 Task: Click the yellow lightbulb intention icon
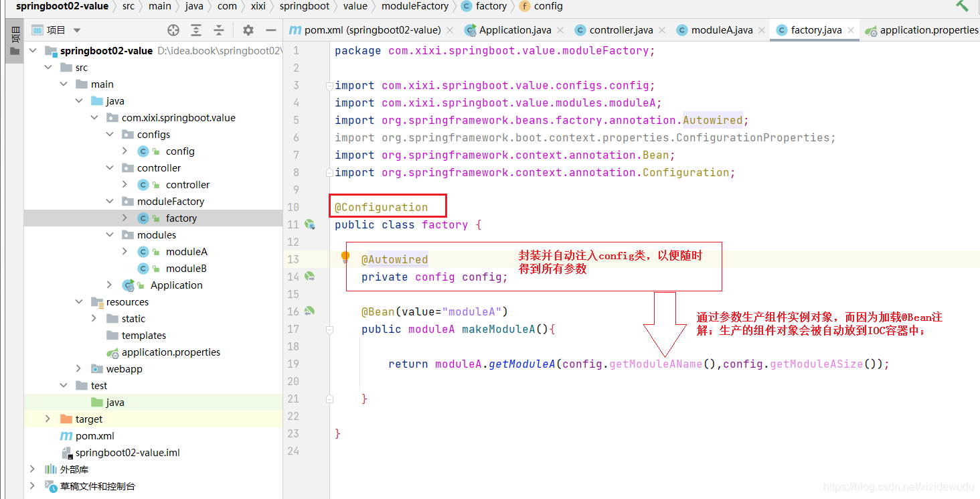[x=345, y=257]
